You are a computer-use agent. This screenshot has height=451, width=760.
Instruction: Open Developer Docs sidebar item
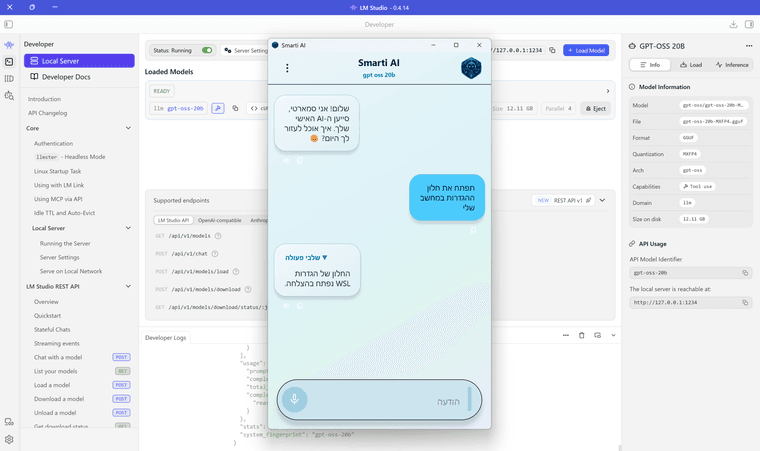tap(79, 77)
